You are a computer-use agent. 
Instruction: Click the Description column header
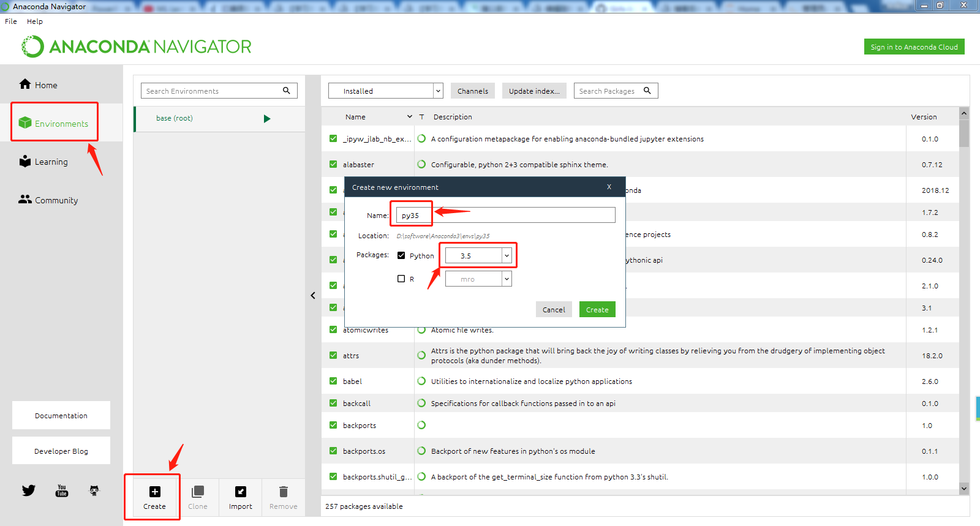pos(453,116)
